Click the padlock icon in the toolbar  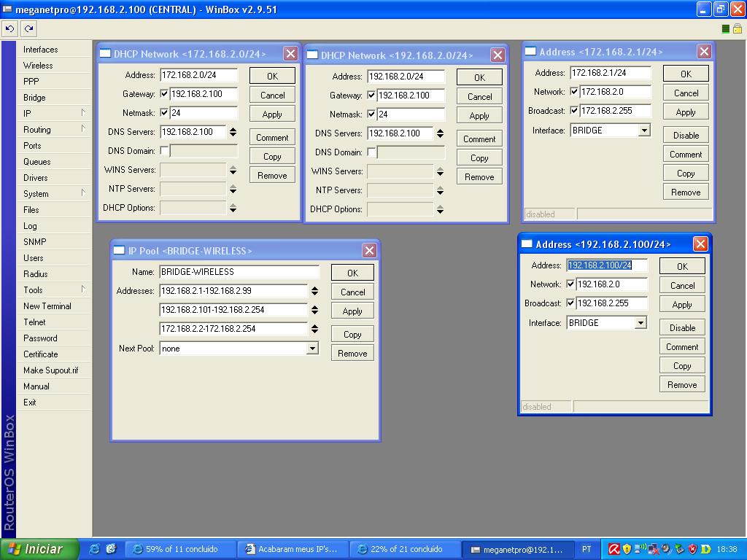pyautogui.click(x=738, y=28)
